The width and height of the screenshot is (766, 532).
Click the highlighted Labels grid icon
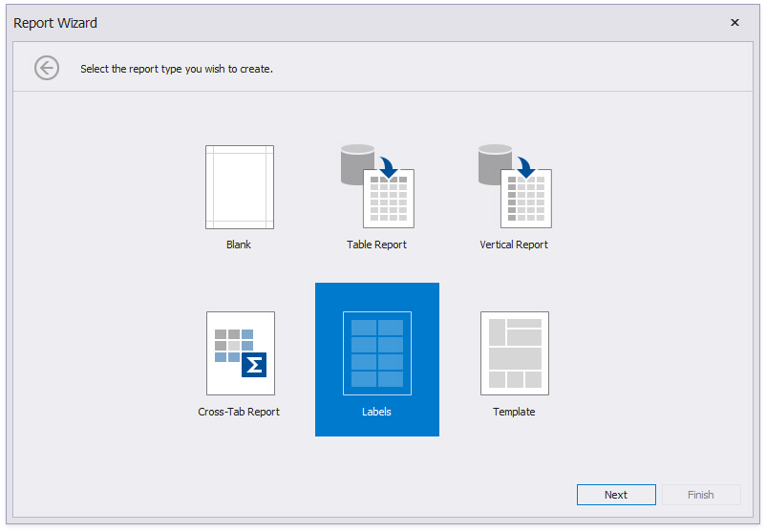(x=377, y=353)
